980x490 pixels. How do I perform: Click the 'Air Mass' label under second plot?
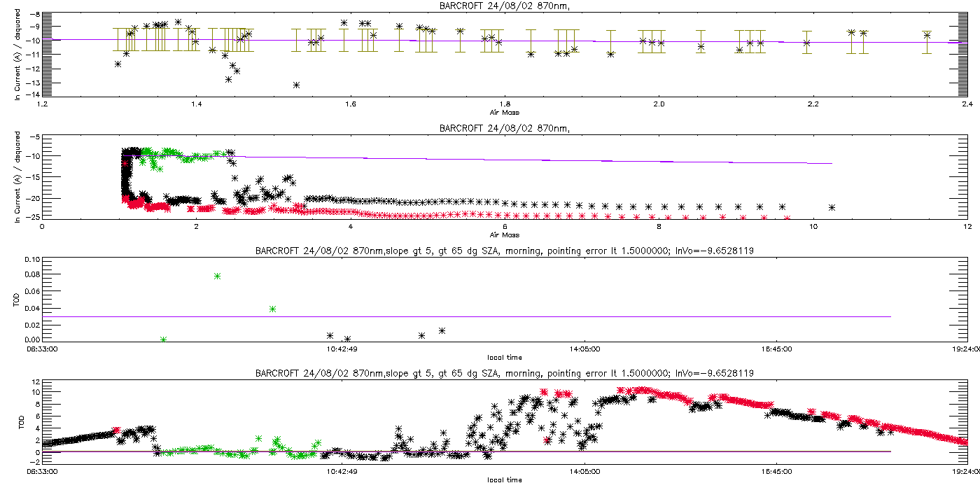pyautogui.click(x=504, y=234)
